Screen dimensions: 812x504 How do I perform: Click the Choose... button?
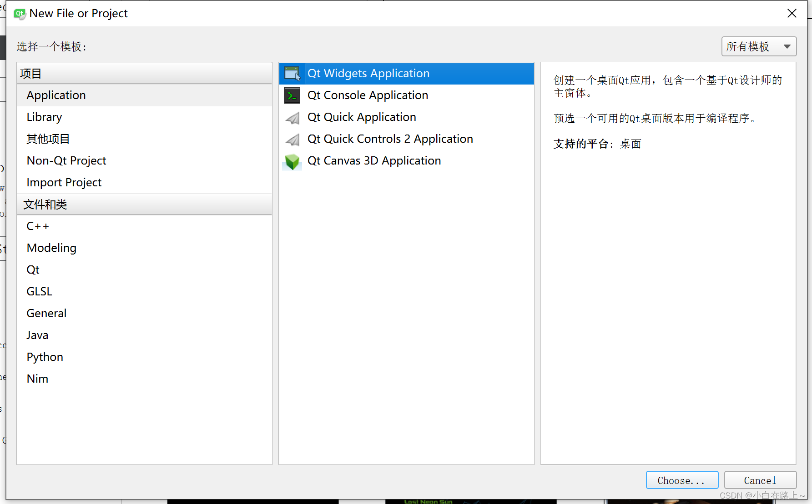click(x=682, y=480)
